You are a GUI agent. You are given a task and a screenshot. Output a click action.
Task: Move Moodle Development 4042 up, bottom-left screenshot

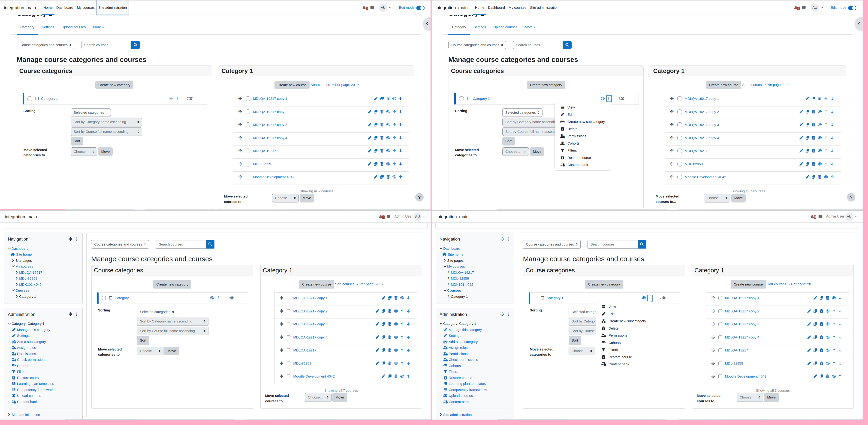[408, 376]
